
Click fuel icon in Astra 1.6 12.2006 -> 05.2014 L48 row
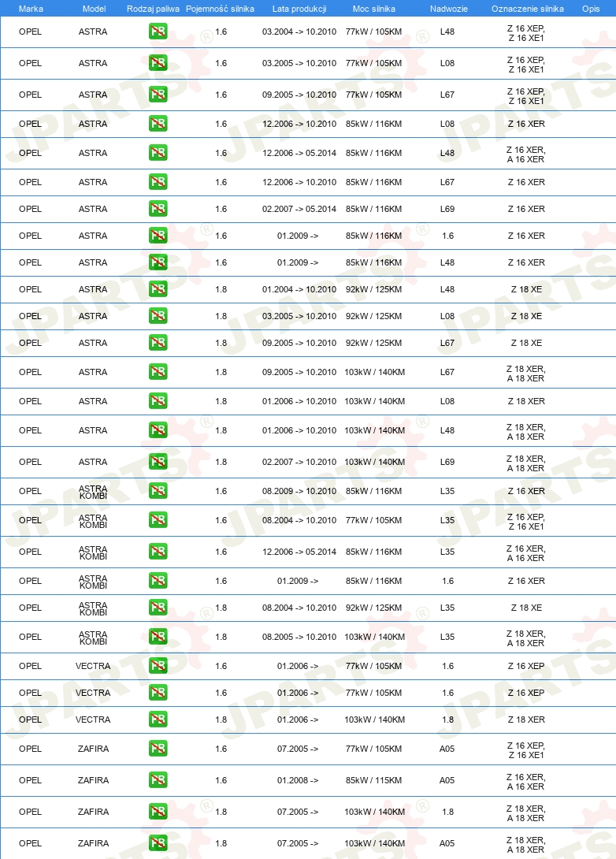158,153
